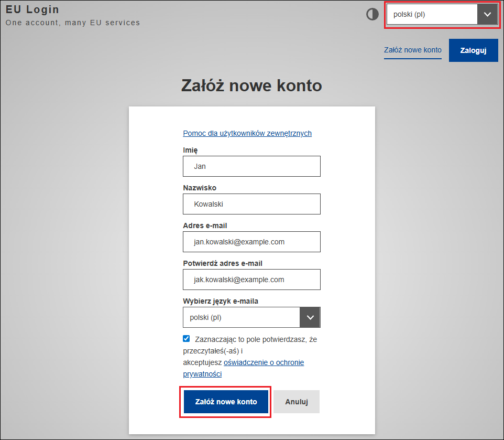Click the "Załóż nowe konto" page heading
The image size is (504, 440).
pos(251,85)
